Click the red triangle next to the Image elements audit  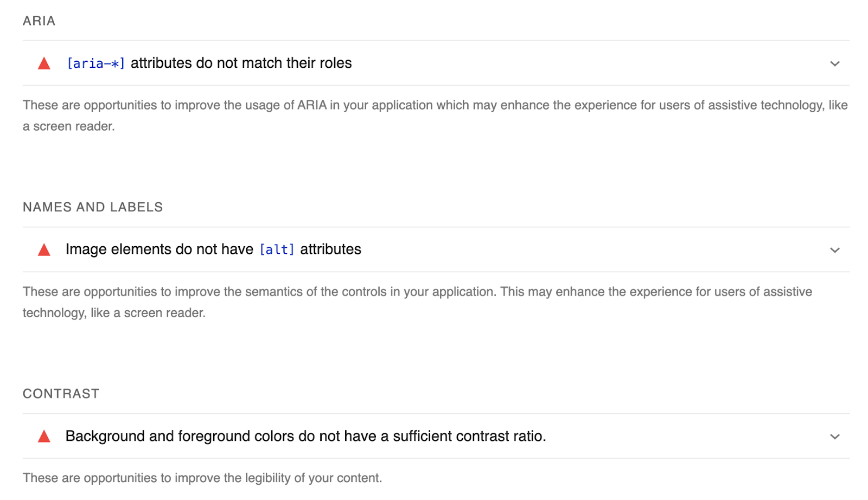click(x=44, y=250)
